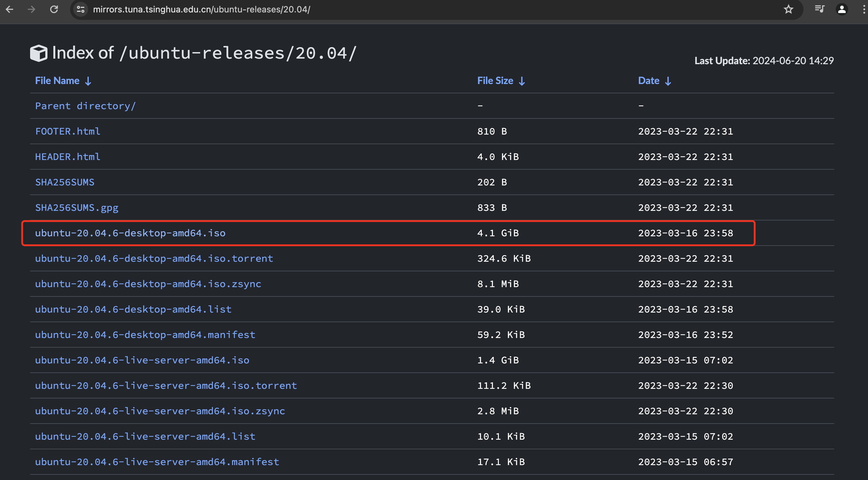This screenshot has height=480, width=868.
Task: Click the 4.0 KiB size value
Action: pos(498,157)
